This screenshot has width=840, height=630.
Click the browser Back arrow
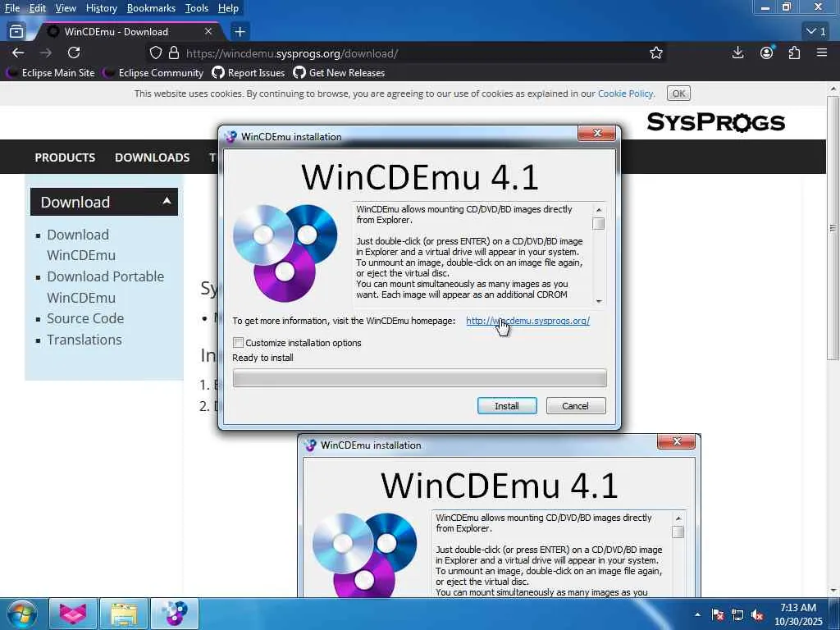point(18,52)
